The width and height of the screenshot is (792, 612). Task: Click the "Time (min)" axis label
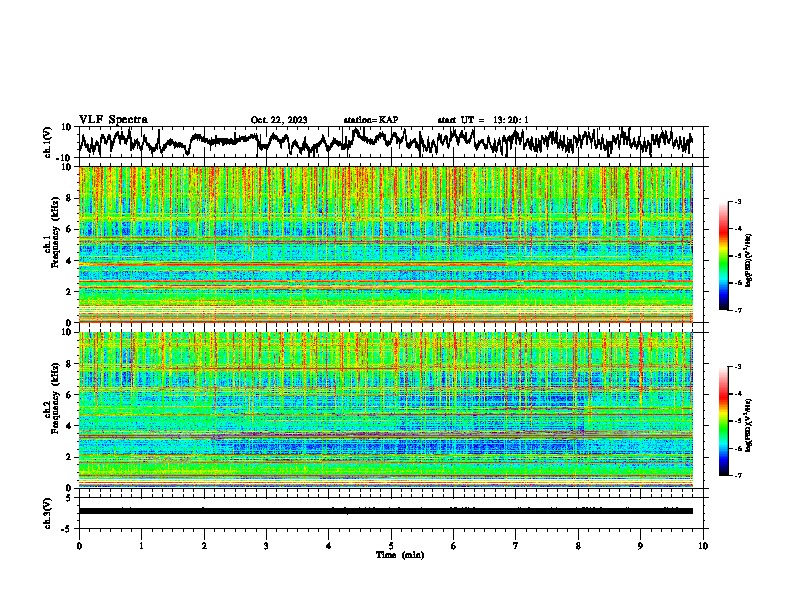(x=400, y=555)
